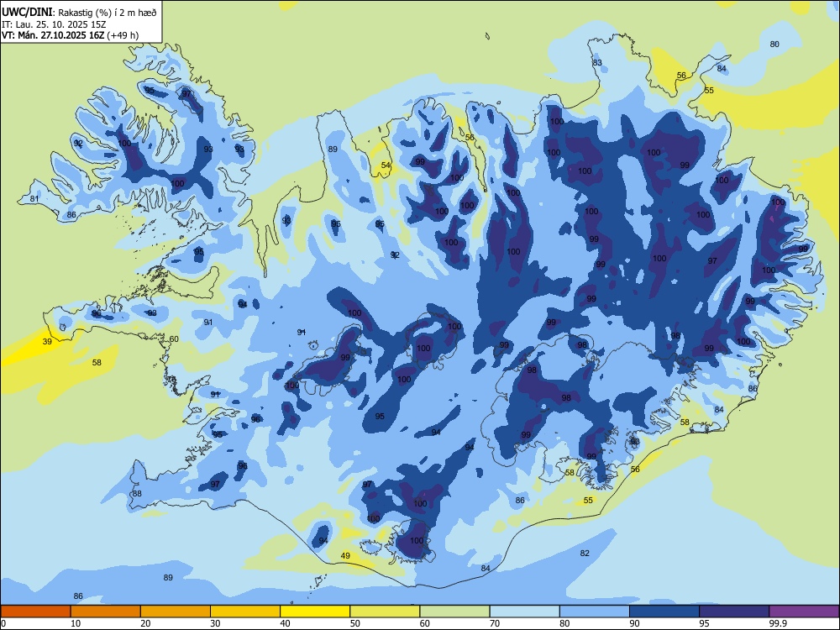840x630 pixels.
Task: Pick the purple legend swatch above 99.9
Action: pyautogui.click(x=804, y=612)
